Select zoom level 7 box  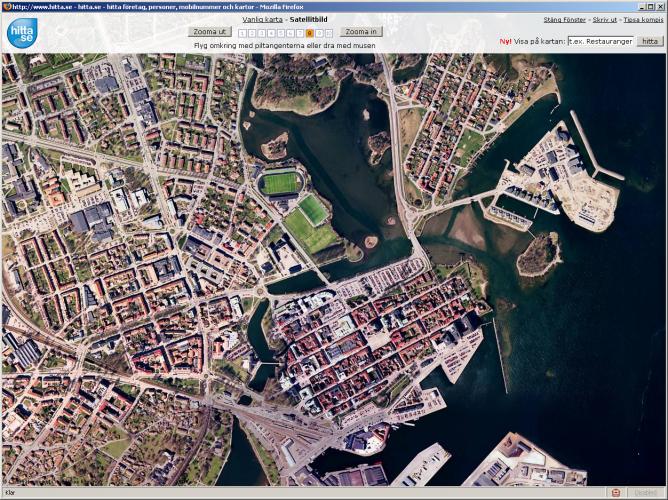click(x=301, y=32)
